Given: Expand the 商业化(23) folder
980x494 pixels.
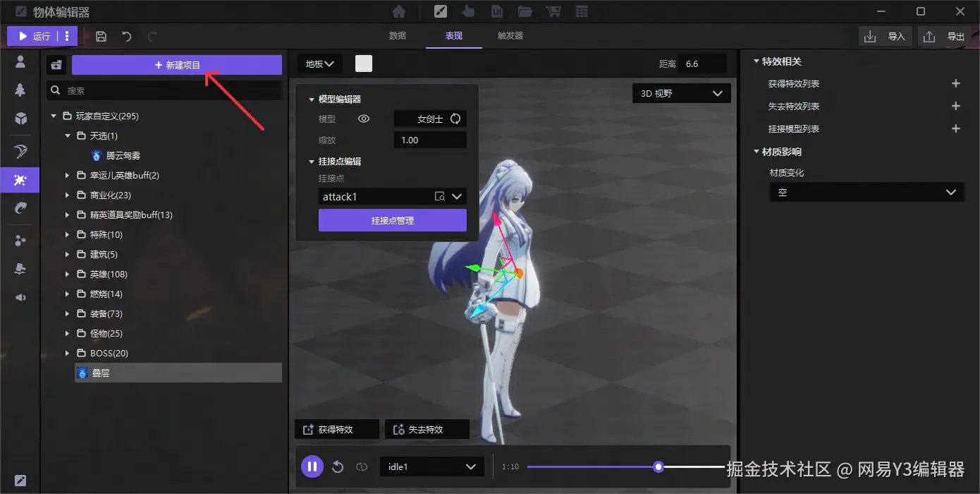Looking at the screenshot, I should coord(68,195).
